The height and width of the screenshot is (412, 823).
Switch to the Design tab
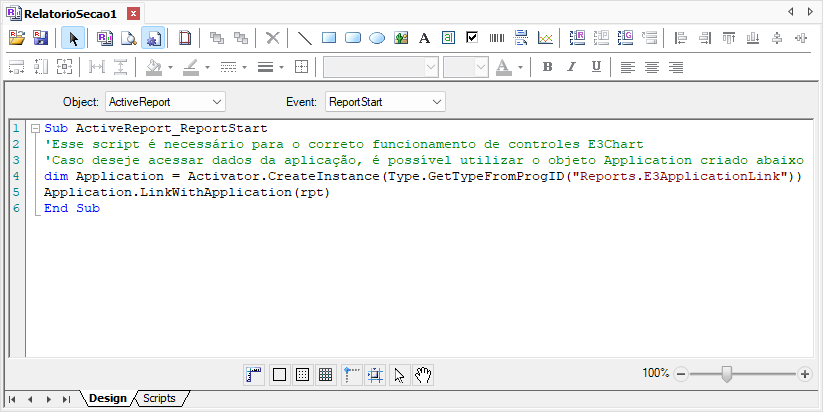tap(107, 398)
